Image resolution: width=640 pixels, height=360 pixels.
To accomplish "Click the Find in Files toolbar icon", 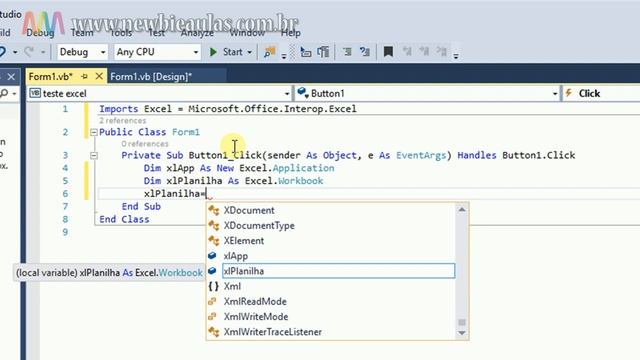I will coord(269,52).
